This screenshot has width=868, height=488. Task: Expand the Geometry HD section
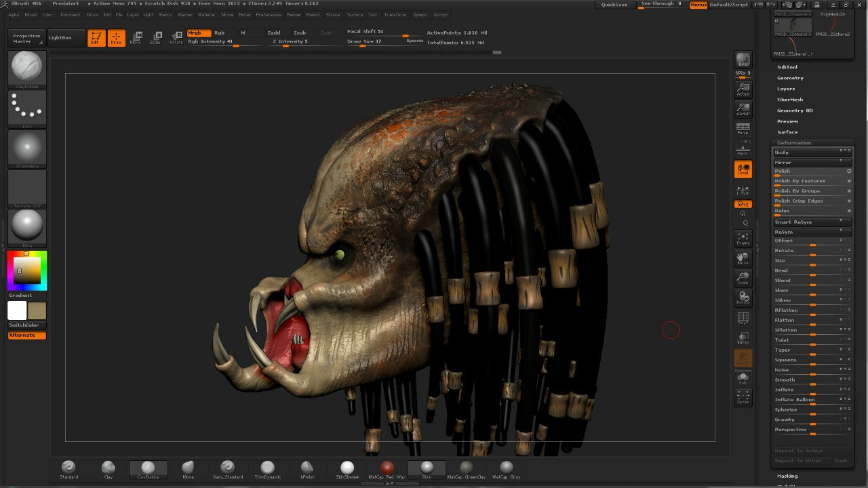pos(795,110)
